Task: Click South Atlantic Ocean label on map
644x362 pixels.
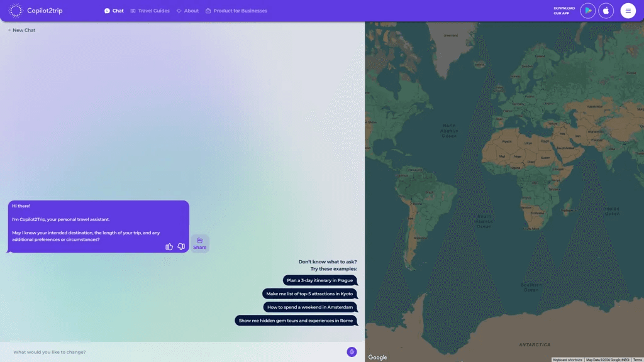Action: click(484, 221)
